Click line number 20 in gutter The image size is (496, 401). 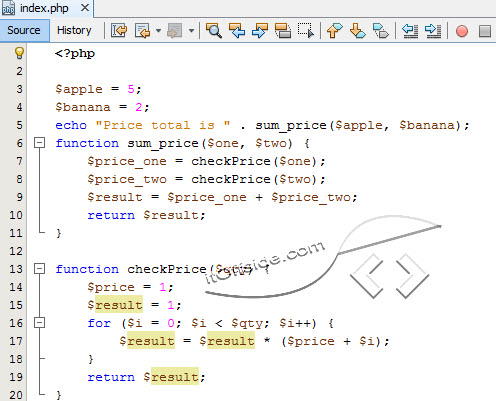[x=16, y=395]
